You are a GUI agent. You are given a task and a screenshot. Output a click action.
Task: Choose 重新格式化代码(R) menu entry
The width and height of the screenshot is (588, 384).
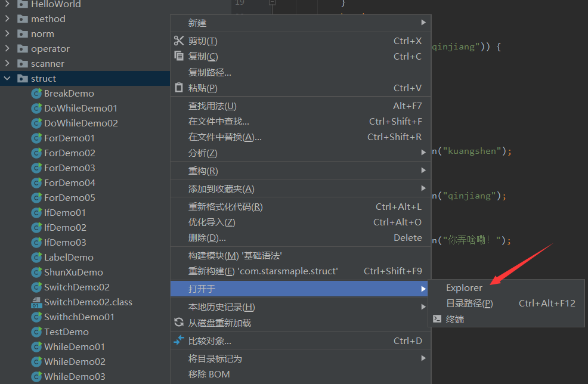(301, 207)
